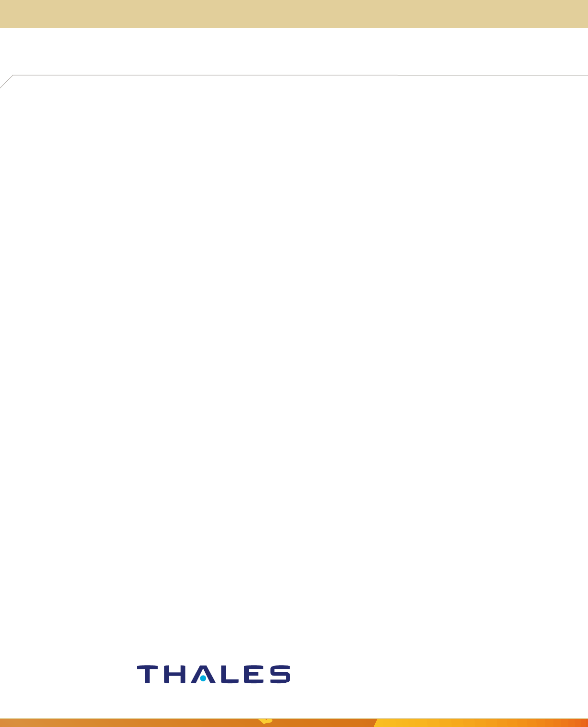Click the beige header band at the top
Screen dimensions: 588x727
(x=294, y=13)
